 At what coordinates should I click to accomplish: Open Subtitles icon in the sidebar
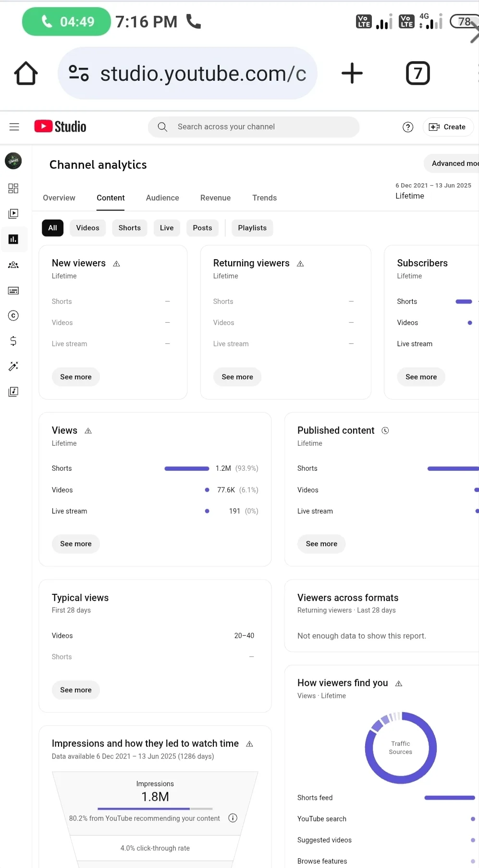pyautogui.click(x=13, y=290)
